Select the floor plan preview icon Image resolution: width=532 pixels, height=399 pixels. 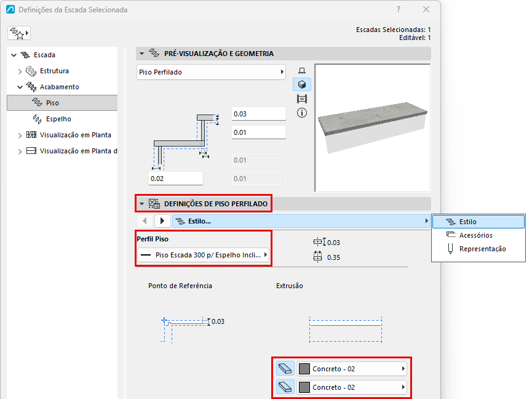click(x=301, y=71)
